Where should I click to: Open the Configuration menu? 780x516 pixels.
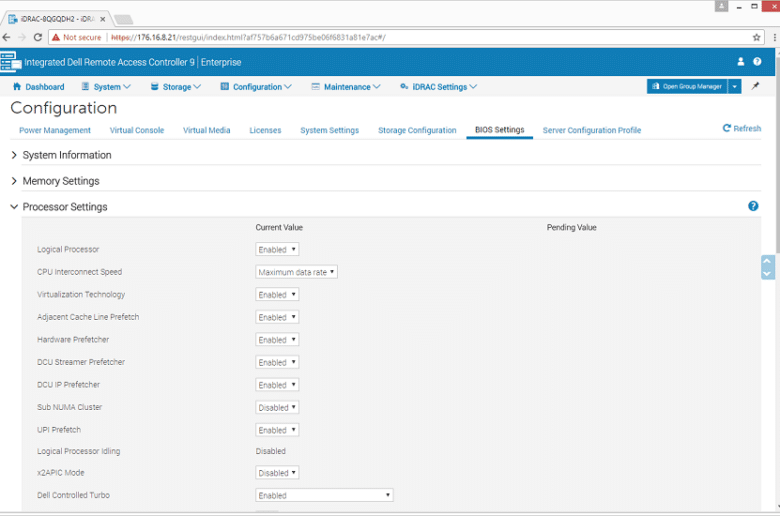[x=256, y=87]
